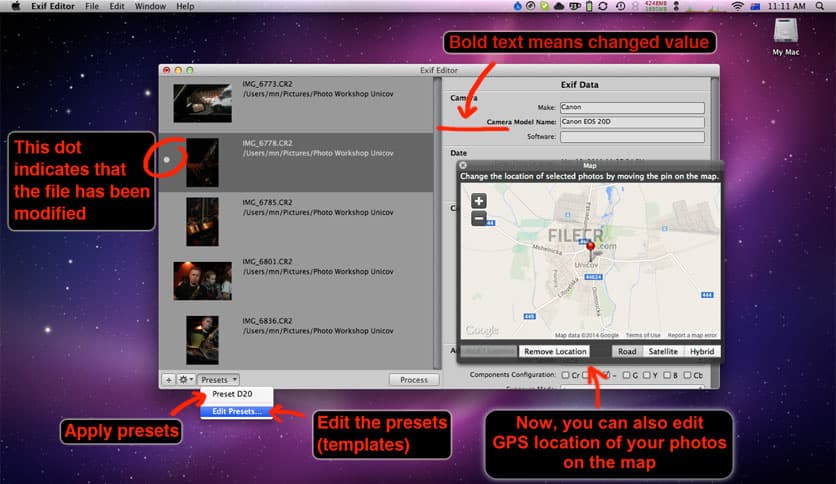Screen dimensions: 836x484
Task: Switch the map to Satellite view
Action: [x=663, y=351]
